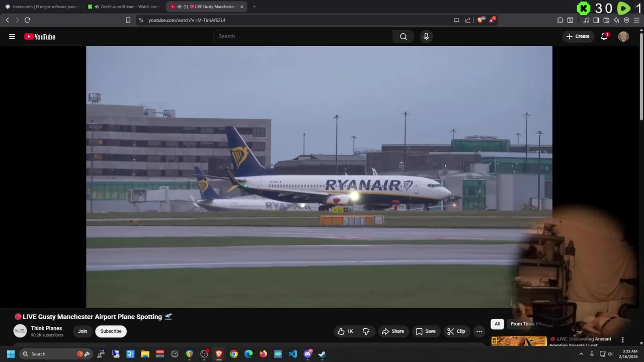
Task: Open Discord from the taskbar
Action: coord(307,354)
